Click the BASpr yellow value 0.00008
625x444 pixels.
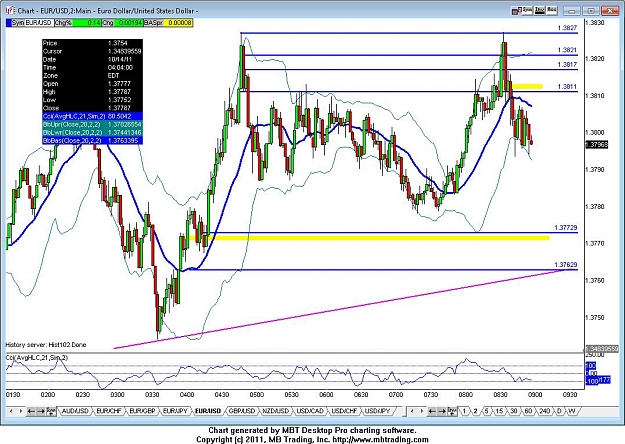point(178,23)
